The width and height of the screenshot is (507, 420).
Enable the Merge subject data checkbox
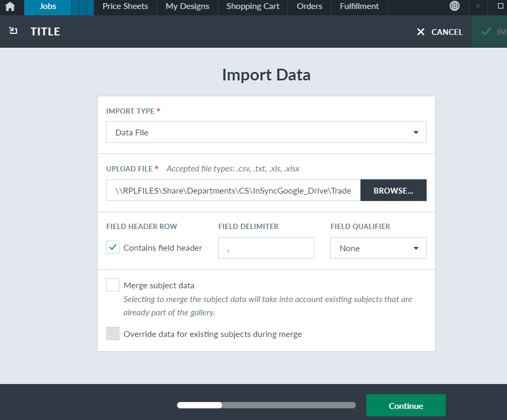tap(113, 285)
